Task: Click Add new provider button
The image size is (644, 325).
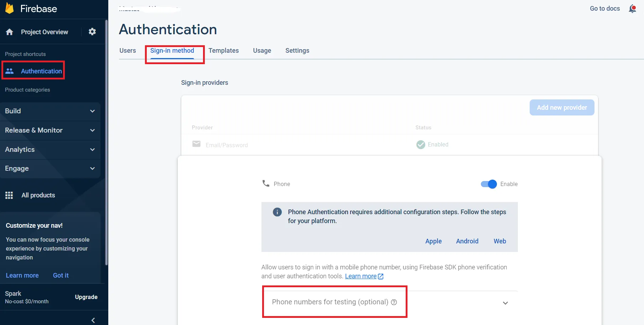Action: (x=562, y=108)
